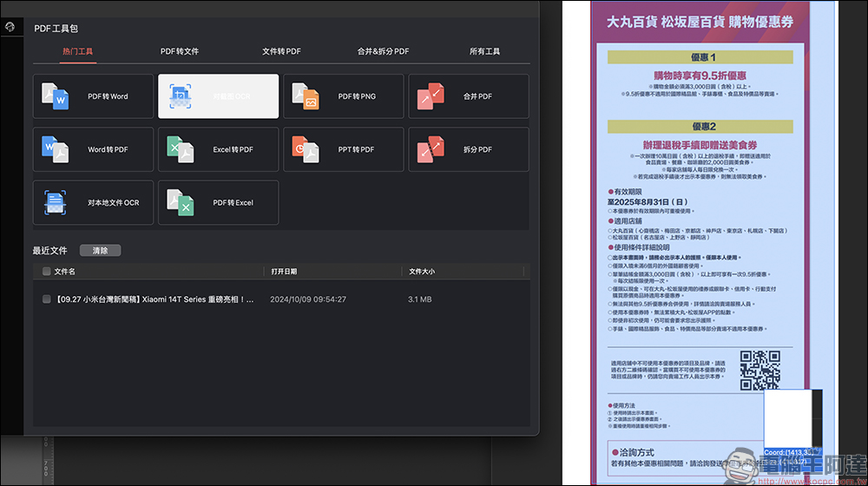
Task: Open the PDF转Word conversion tool
Action: (x=93, y=96)
